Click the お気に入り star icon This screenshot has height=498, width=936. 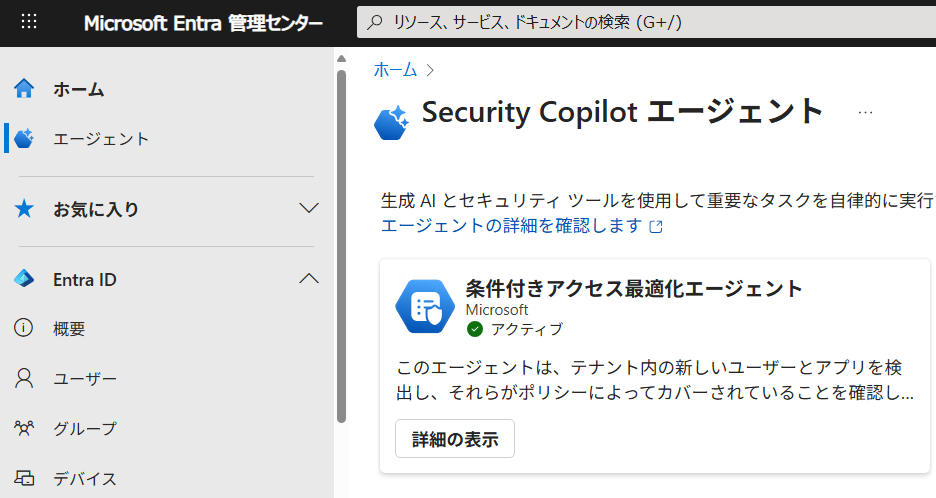coord(24,209)
